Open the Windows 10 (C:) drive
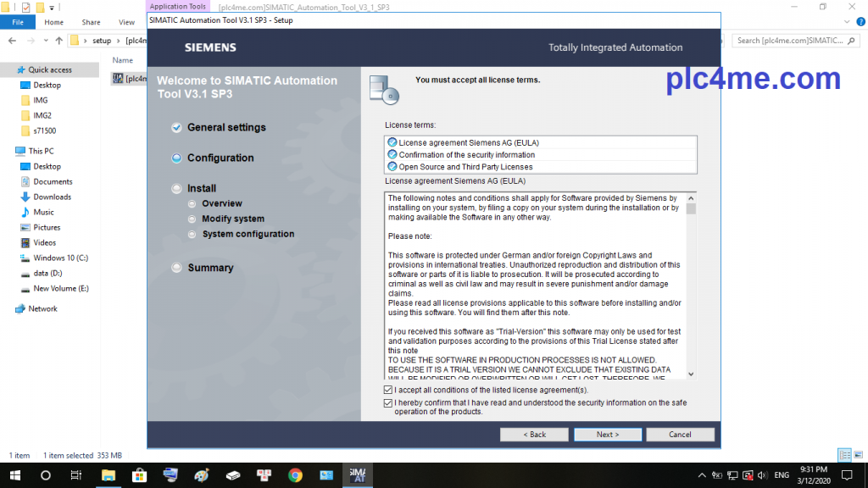 (x=60, y=258)
